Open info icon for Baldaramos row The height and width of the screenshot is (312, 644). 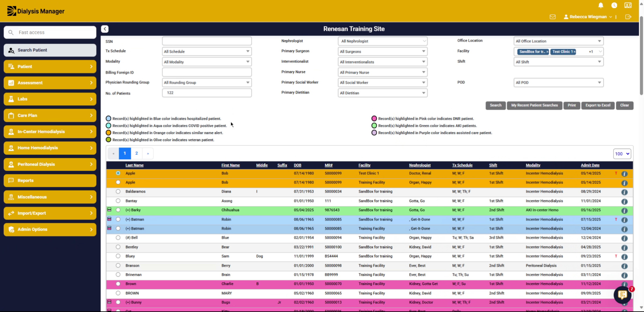[624, 192]
